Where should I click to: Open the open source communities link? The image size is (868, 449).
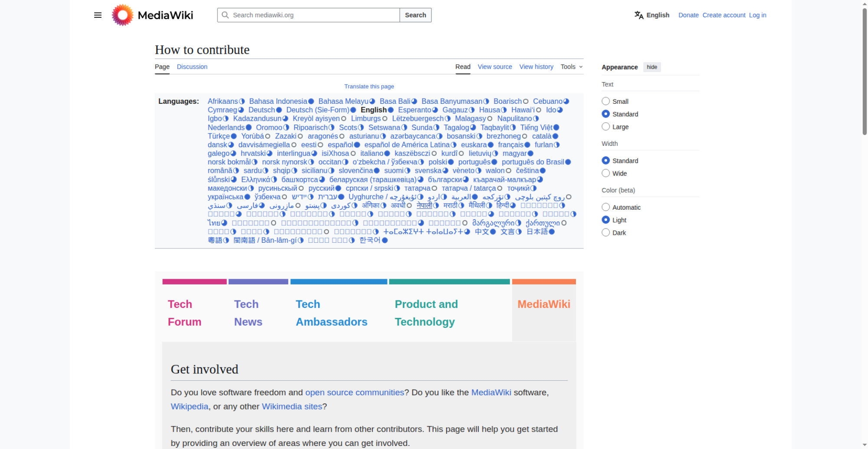(355, 393)
